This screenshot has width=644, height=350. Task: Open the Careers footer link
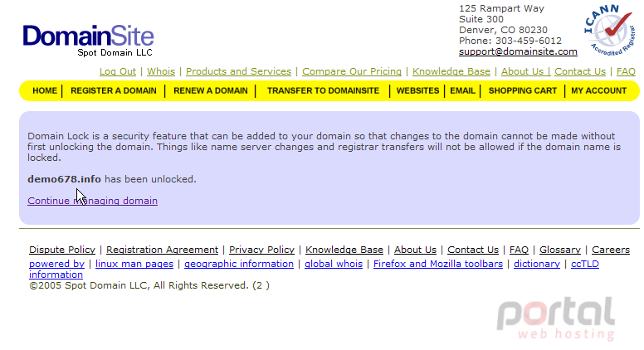coord(611,250)
